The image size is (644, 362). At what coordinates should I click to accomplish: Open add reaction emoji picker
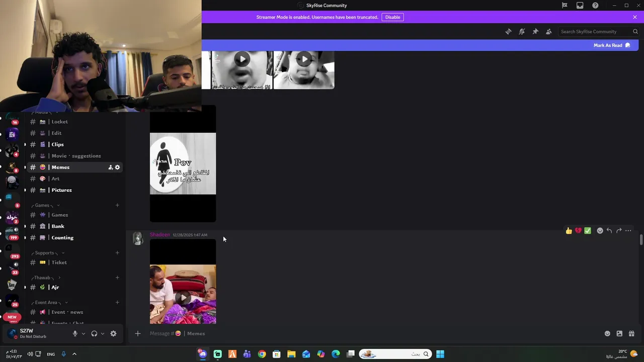600,231
